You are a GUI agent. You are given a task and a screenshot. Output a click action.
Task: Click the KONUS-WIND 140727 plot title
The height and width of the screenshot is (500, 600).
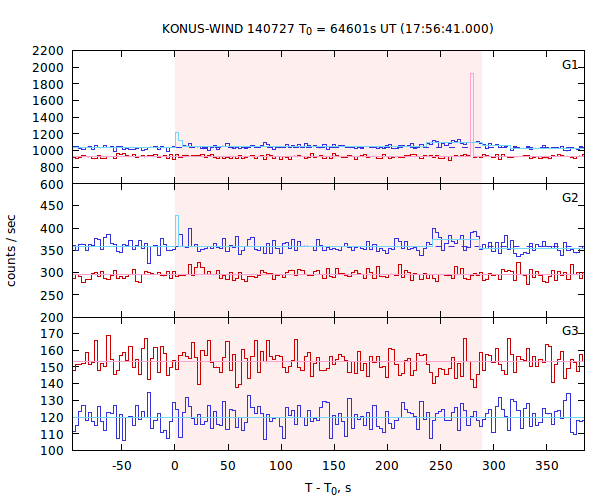(x=328, y=29)
